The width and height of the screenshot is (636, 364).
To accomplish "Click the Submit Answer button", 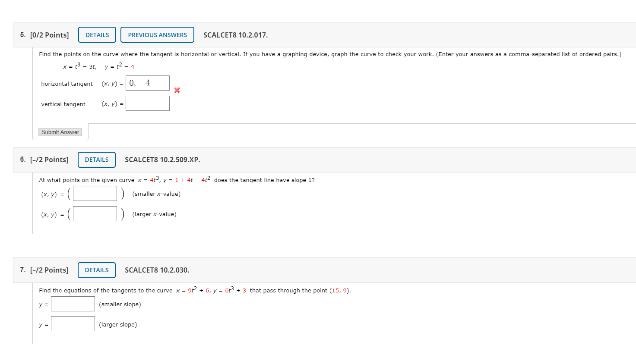I will 60,132.
